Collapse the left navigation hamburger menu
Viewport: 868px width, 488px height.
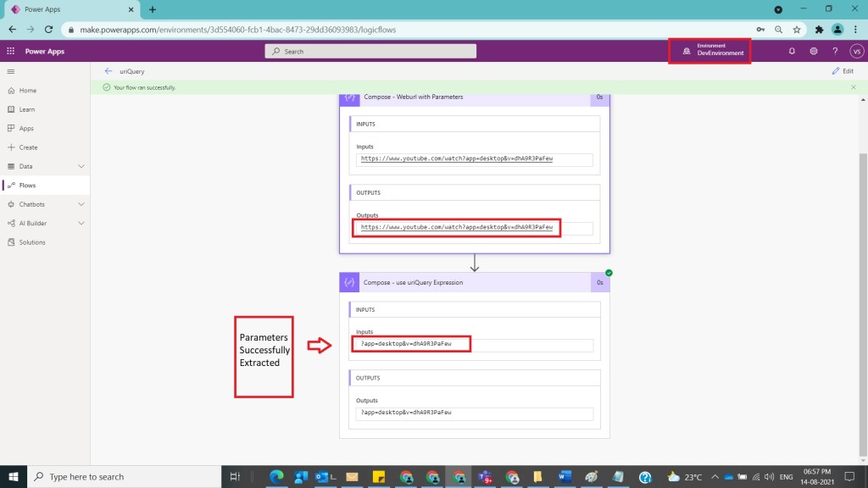[x=10, y=71]
